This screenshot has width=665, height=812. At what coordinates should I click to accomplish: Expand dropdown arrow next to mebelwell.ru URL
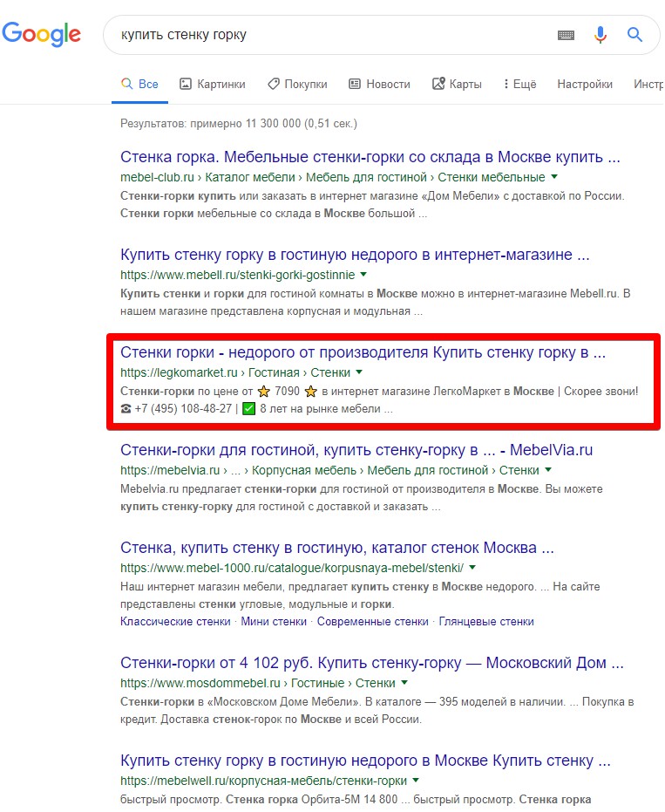pos(416,781)
